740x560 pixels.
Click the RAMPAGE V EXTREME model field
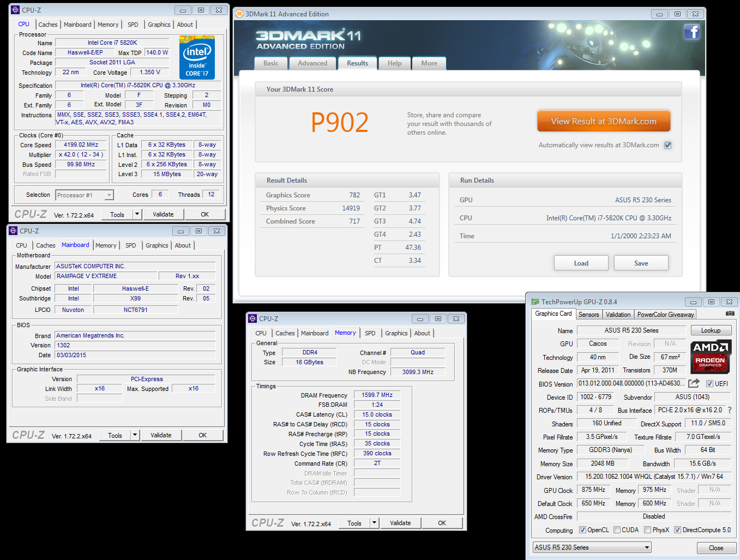click(x=106, y=276)
